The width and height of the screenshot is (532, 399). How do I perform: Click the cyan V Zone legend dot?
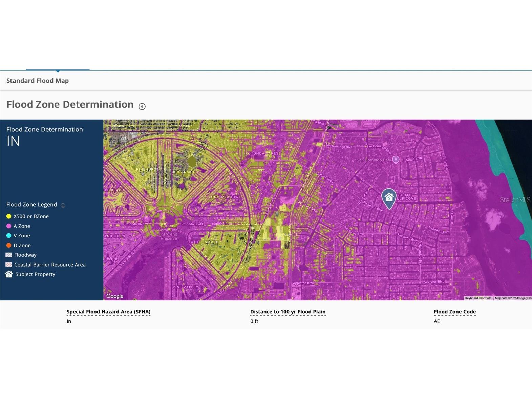click(9, 235)
